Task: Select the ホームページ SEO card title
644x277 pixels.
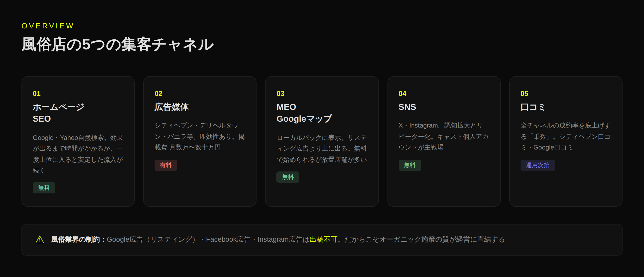Action: click(58, 113)
